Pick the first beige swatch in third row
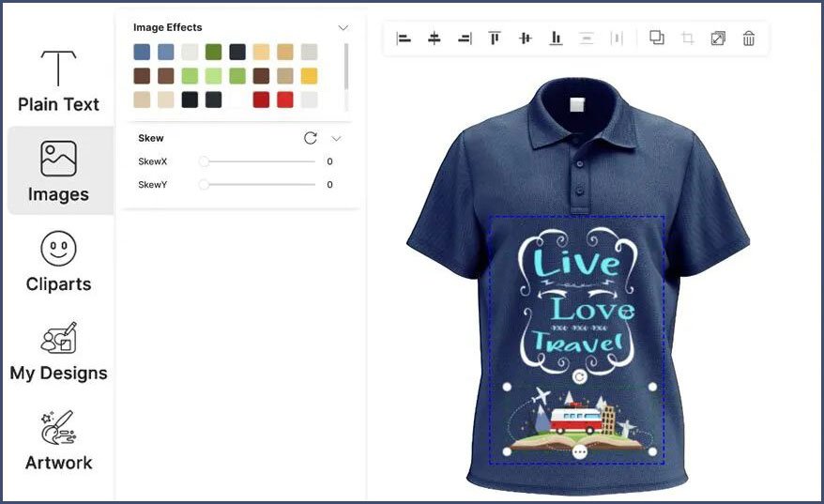 142,99
